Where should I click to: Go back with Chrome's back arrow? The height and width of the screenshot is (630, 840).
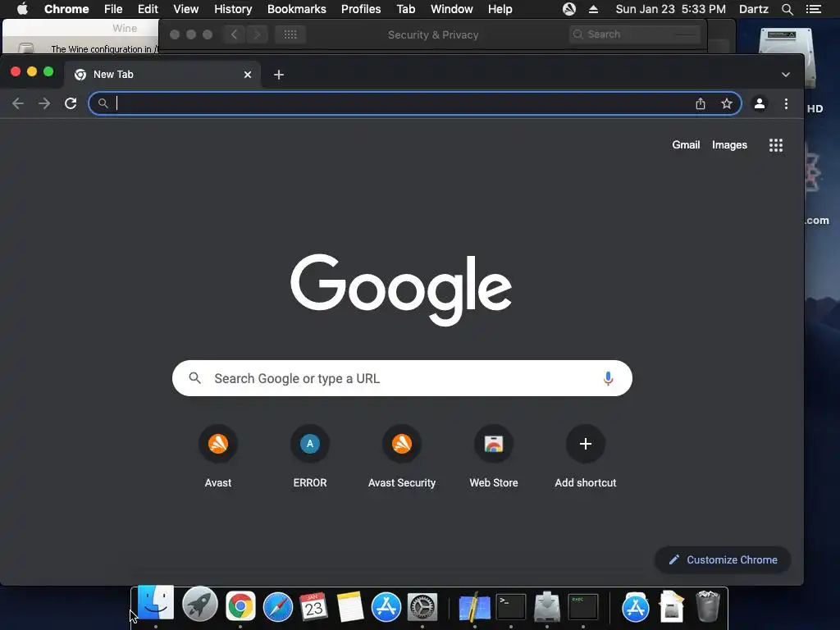click(18, 103)
